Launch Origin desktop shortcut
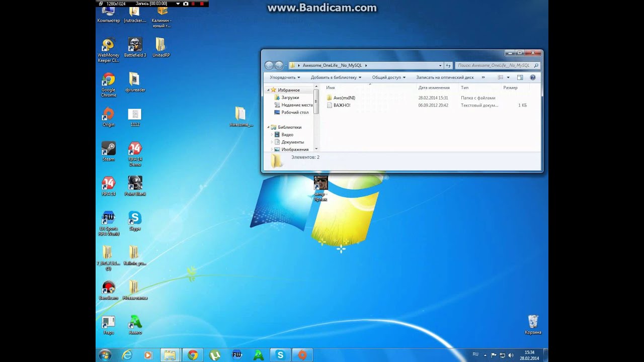The width and height of the screenshot is (644, 362). (x=109, y=117)
